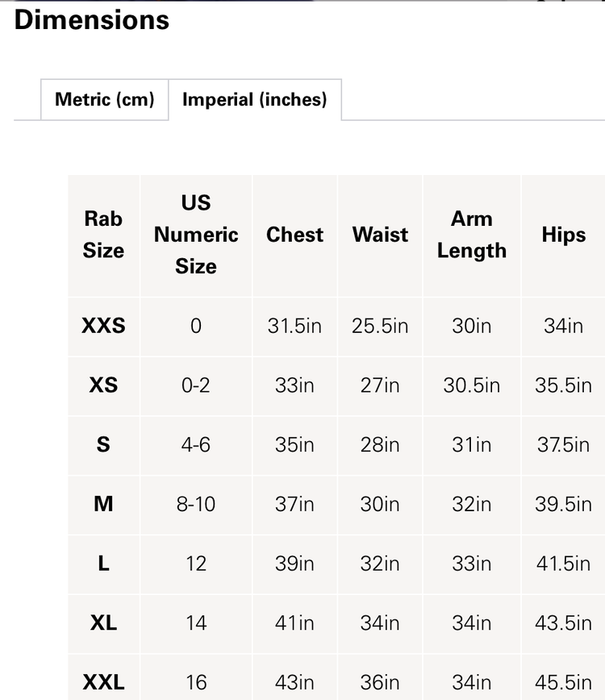Click the 41.5in hips value for L
Image resolution: width=605 pixels, height=700 pixels.
(x=563, y=564)
